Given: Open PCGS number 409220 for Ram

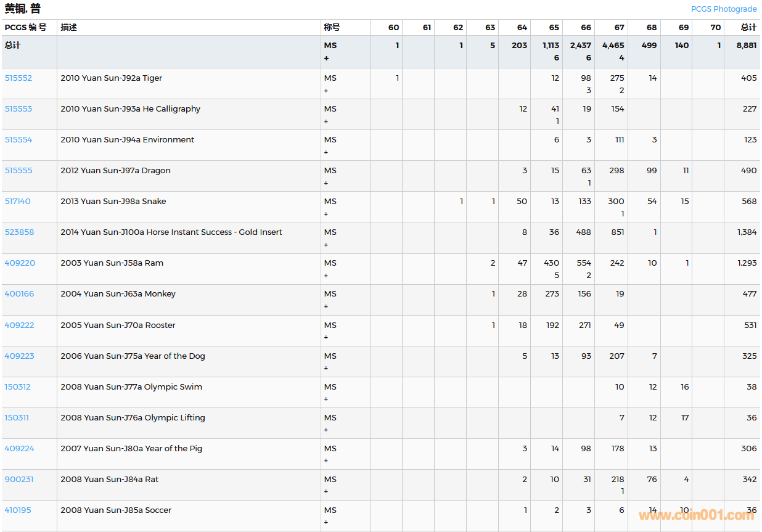Looking at the screenshot, I should (20, 263).
